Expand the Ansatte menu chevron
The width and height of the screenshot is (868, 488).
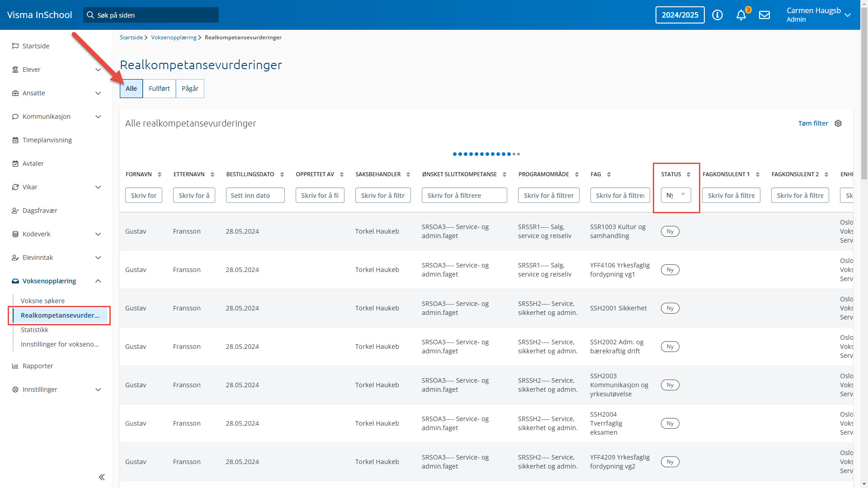tap(98, 93)
